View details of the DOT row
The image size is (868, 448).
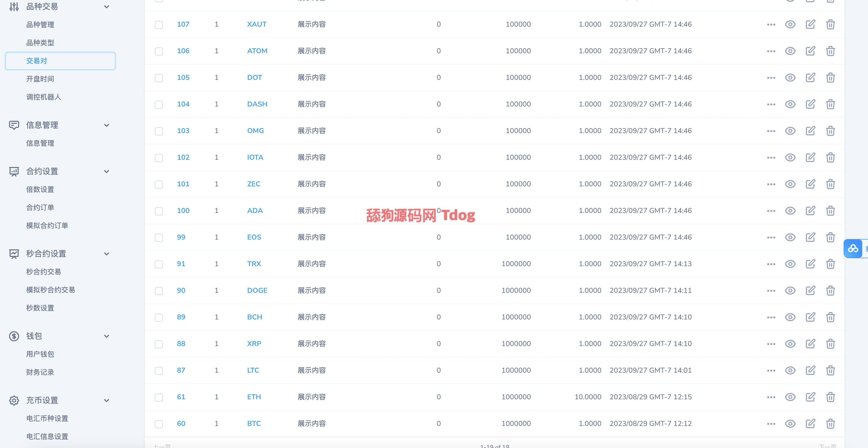(790, 78)
